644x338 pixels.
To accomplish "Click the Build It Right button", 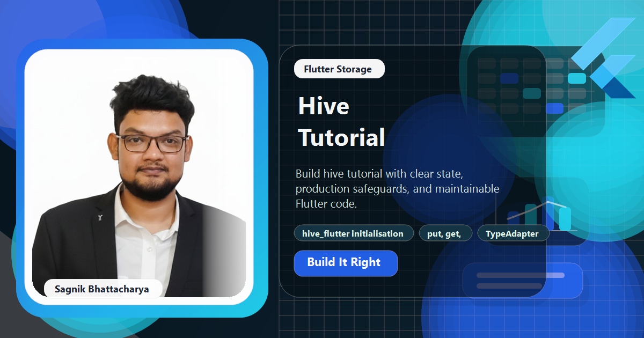I will [346, 263].
